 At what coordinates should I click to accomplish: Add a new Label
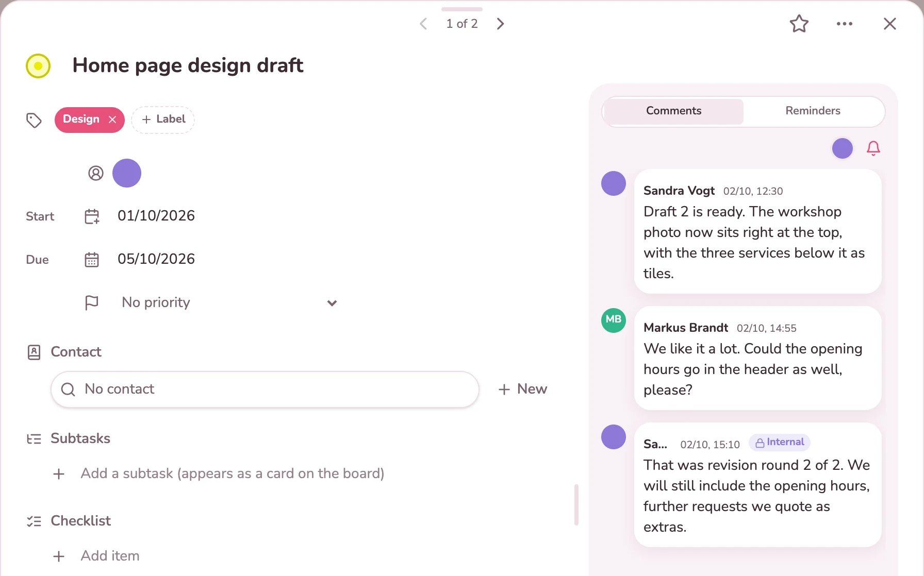pos(163,120)
